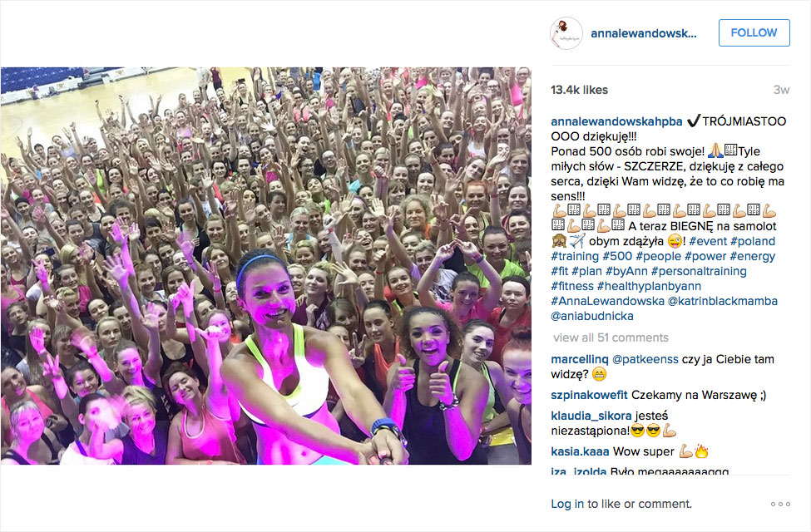The image size is (811, 532).
Task: Open commenter marcellinq's profile
Action: 579,359
